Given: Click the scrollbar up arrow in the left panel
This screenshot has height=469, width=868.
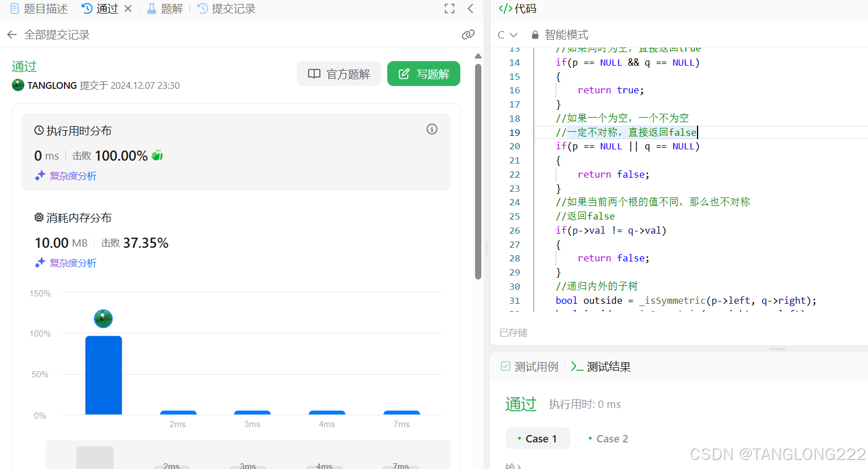Looking at the screenshot, I should pyautogui.click(x=478, y=56).
